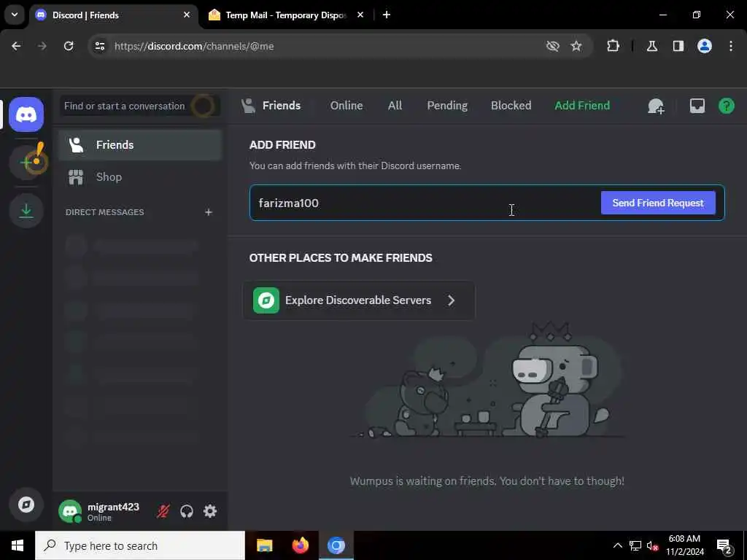Open Discord home Direct Messages icon

pos(26,114)
